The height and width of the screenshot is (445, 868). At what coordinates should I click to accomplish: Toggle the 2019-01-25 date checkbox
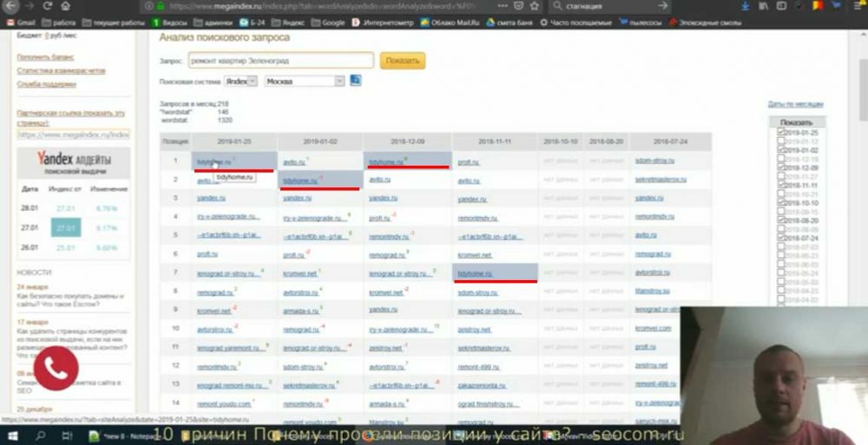click(x=781, y=133)
